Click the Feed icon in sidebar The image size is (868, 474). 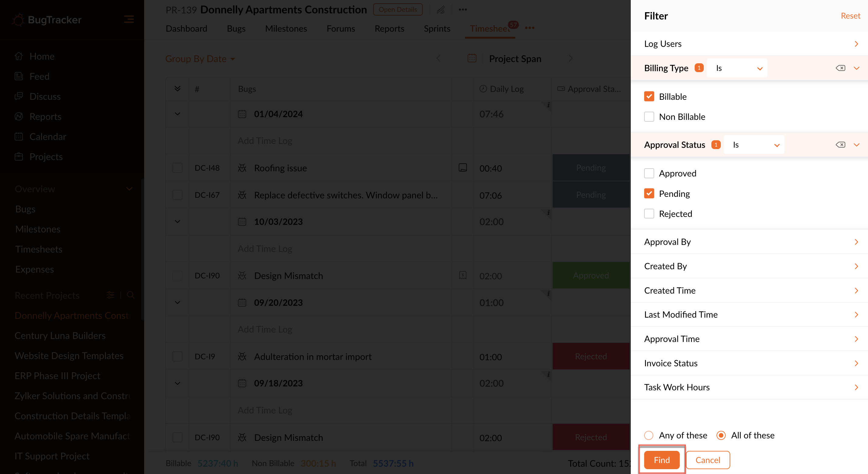coord(19,76)
